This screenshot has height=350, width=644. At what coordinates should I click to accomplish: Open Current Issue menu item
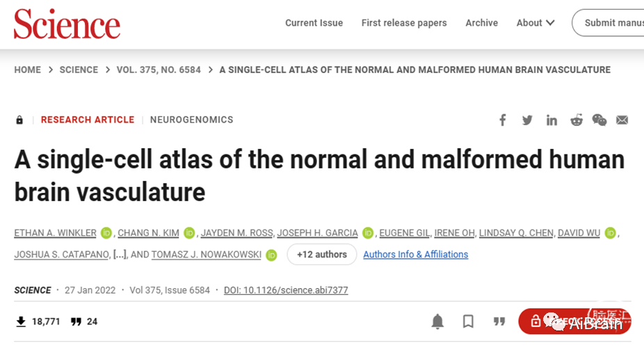(x=314, y=23)
